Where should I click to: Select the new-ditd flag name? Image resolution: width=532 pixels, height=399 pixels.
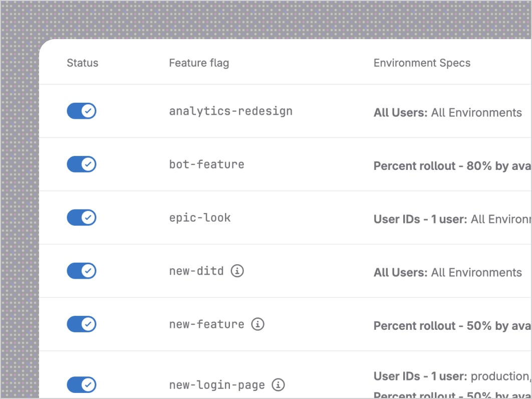click(x=196, y=271)
